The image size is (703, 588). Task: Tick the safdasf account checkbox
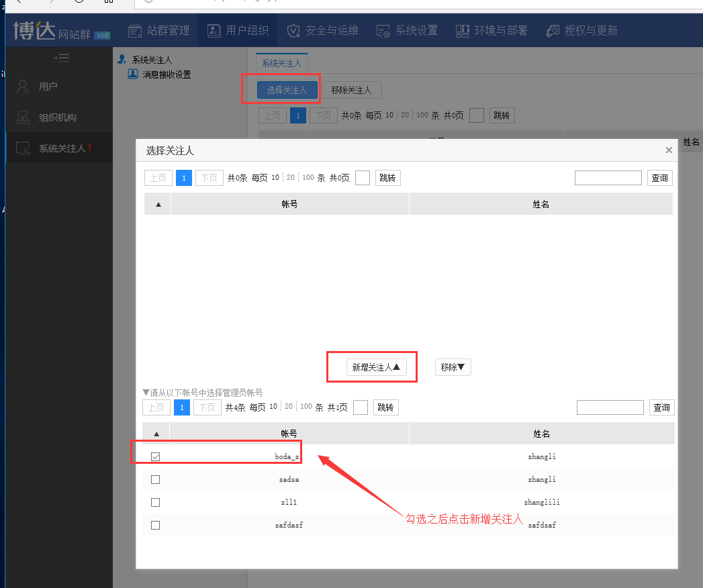point(156,526)
